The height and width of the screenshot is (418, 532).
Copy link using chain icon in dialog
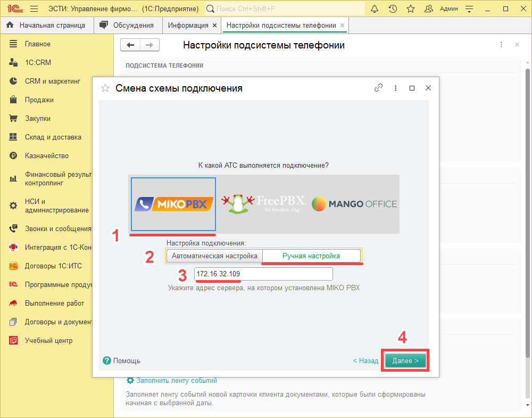(x=379, y=88)
